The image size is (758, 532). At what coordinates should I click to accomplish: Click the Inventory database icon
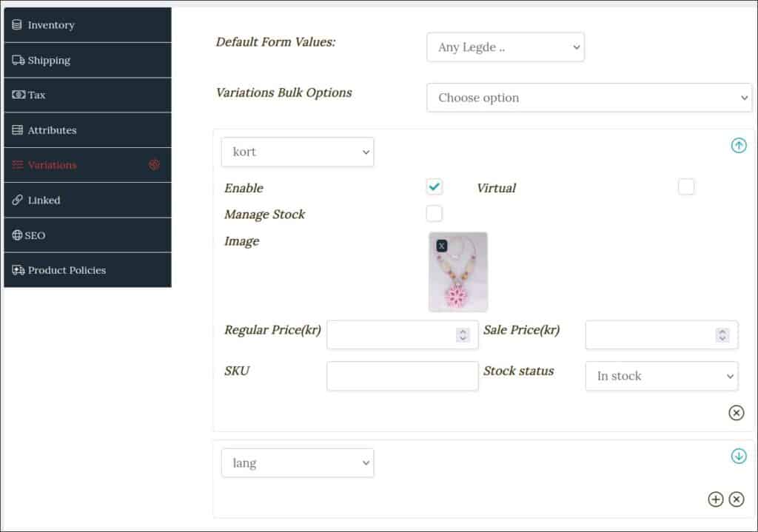coord(17,24)
